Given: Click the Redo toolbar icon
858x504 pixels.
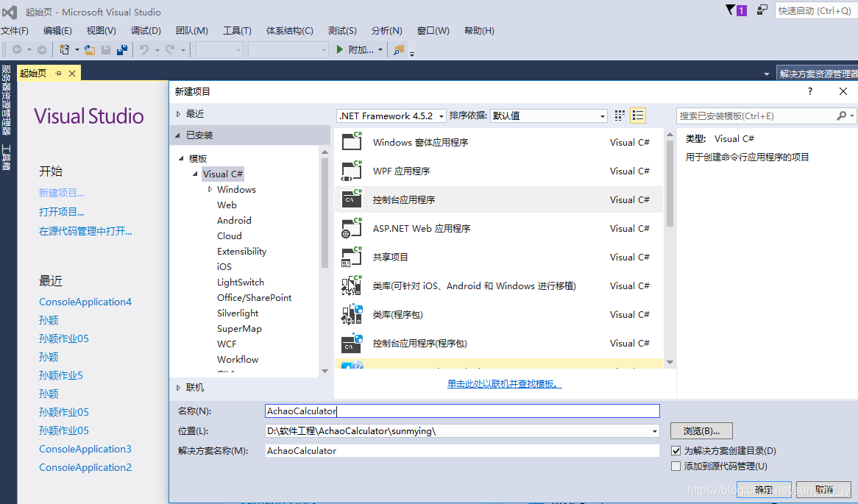Looking at the screenshot, I should (x=170, y=50).
